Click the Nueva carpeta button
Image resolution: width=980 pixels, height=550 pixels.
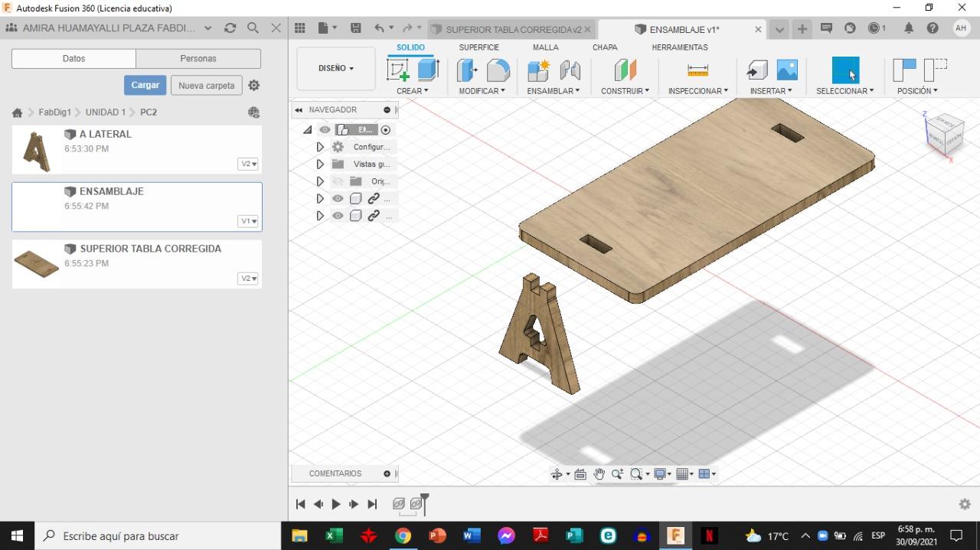pos(206,86)
